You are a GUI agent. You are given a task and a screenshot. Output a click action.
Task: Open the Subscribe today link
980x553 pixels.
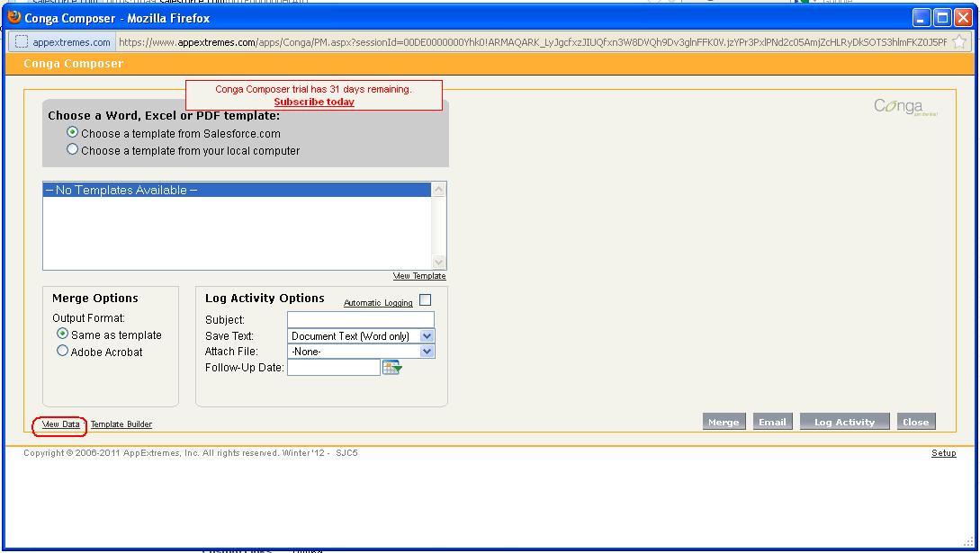pyautogui.click(x=313, y=102)
